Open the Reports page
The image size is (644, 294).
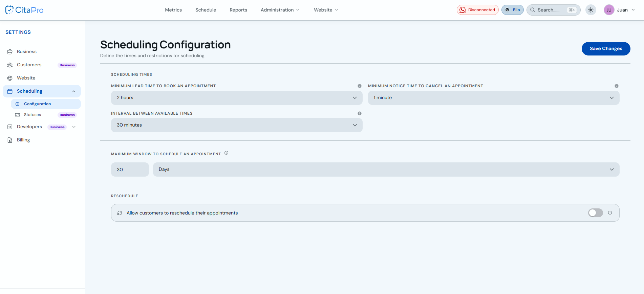click(238, 10)
